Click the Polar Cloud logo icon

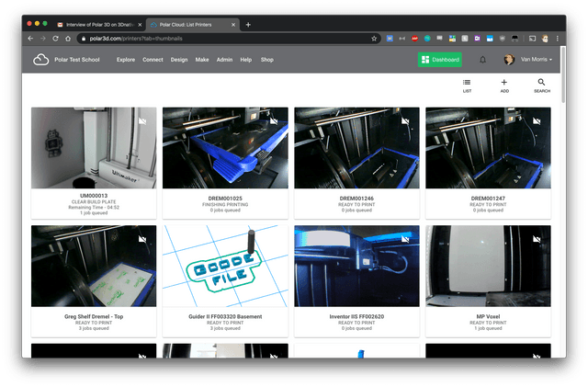pos(40,60)
